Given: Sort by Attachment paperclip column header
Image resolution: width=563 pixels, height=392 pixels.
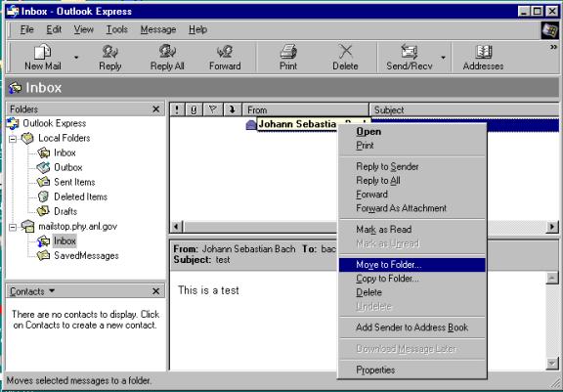Looking at the screenshot, I should [x=194, y=109].
